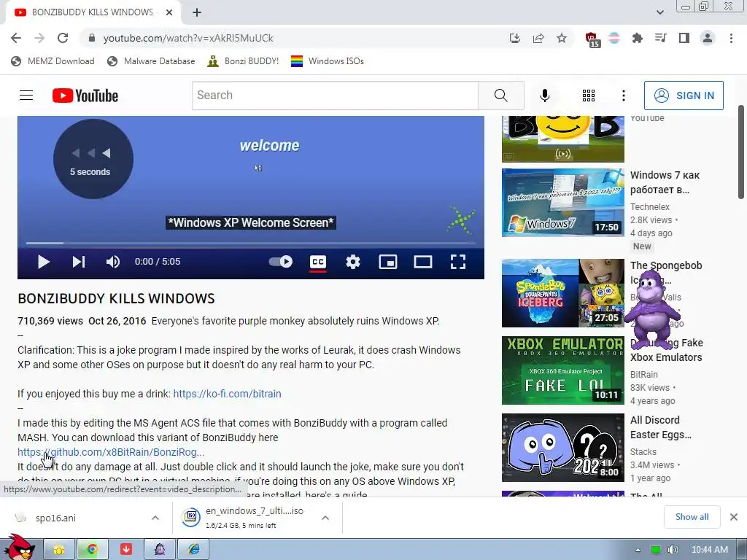Viewport: 747px width, 560px height.
Task: Open the BitRain channel name
Action: (643, 375)
